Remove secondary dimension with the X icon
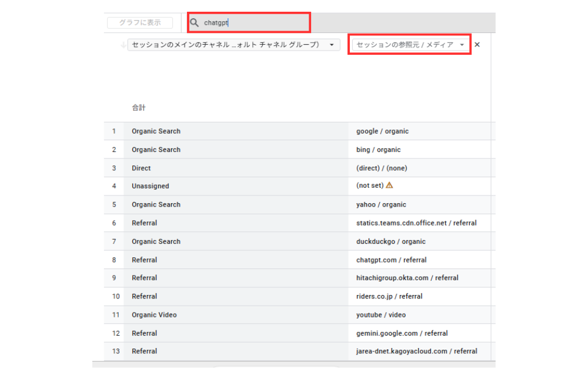The height and width of the screenshot is (368, 588). pos(477,45)
